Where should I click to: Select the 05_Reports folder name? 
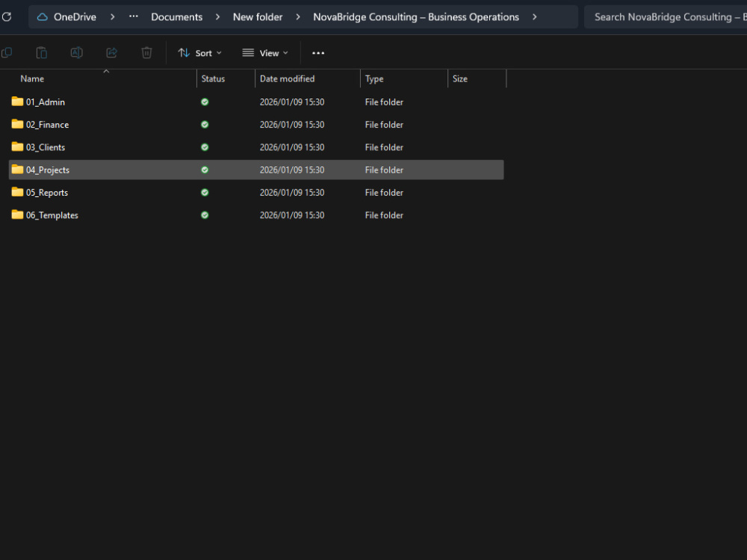(x=46, y=193)
